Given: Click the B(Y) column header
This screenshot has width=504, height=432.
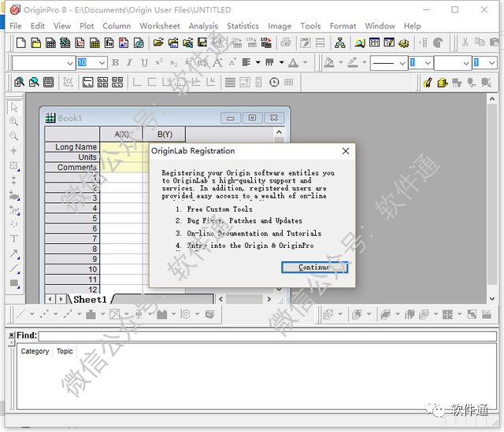Looking at the screenshot, I should pos(165,135).
